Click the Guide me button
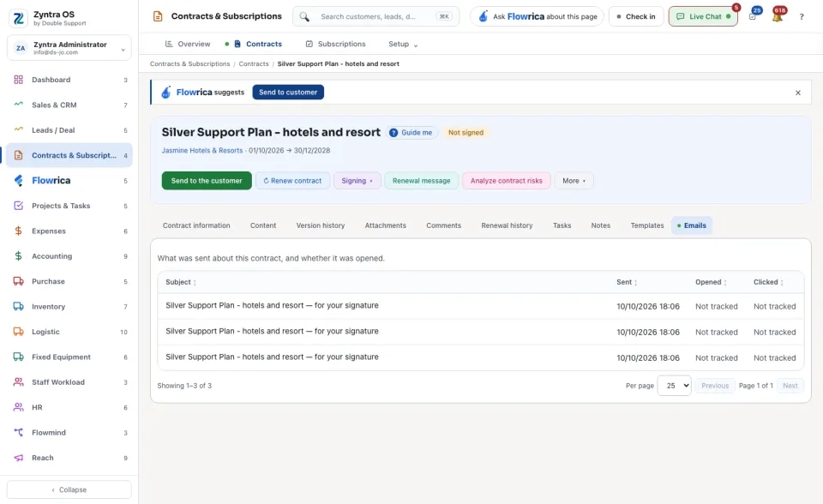The height and width of the screenshot is (504, 823). pos(412,133)
